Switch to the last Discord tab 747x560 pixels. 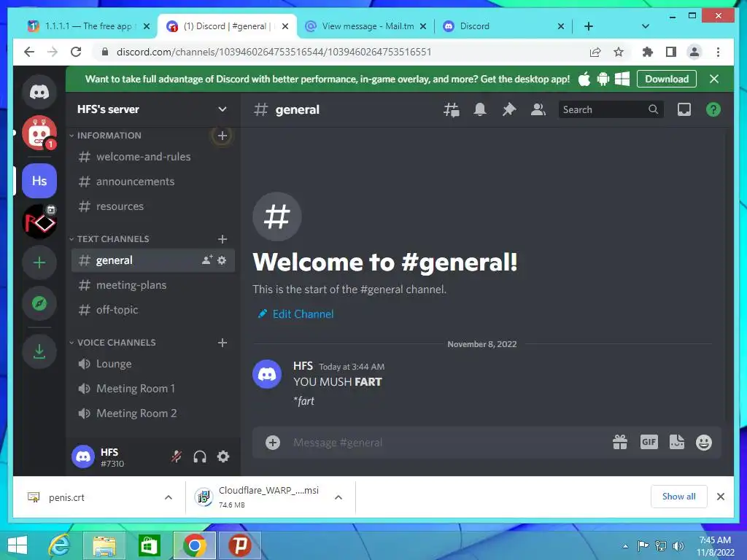pyautogui.click(x=504, y=26)
